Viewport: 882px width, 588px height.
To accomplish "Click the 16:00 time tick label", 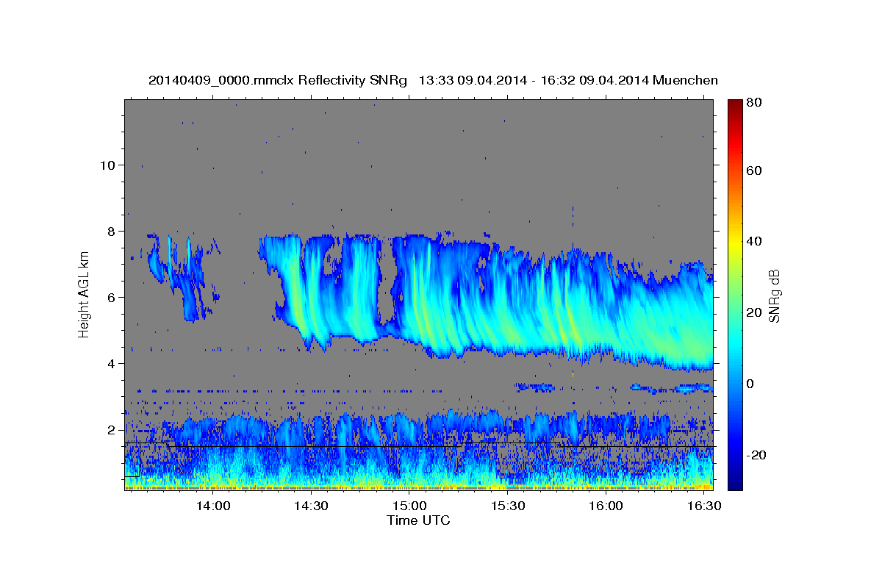I will click(606, 506).
